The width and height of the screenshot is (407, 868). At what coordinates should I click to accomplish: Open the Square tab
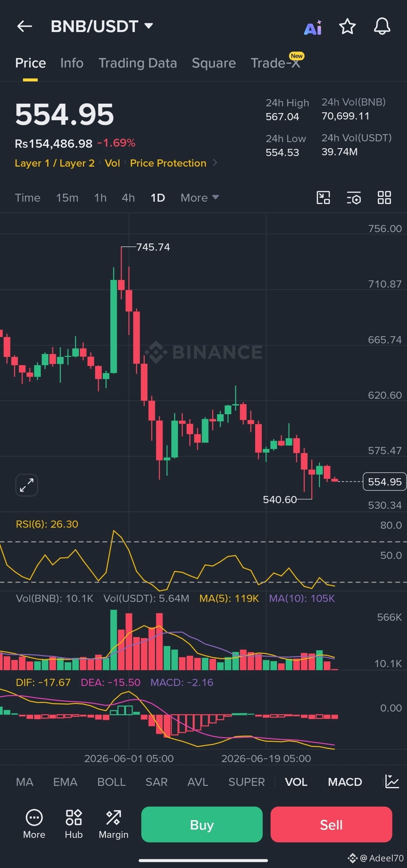pos(214,63)
